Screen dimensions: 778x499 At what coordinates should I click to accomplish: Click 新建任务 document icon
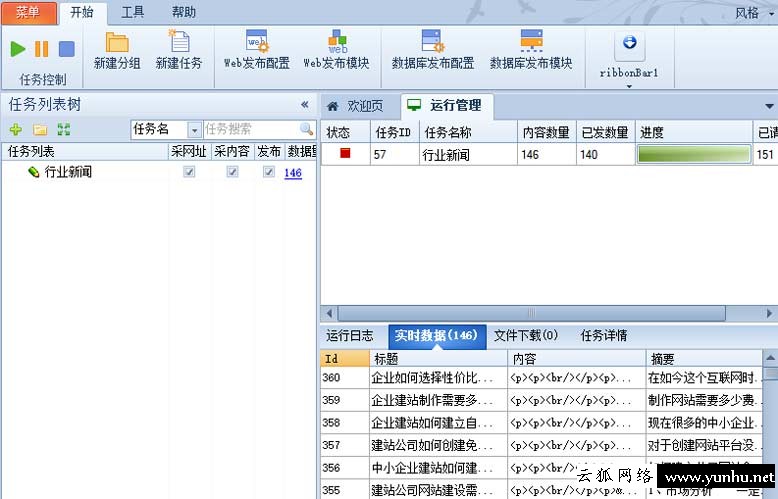[179, 41]
